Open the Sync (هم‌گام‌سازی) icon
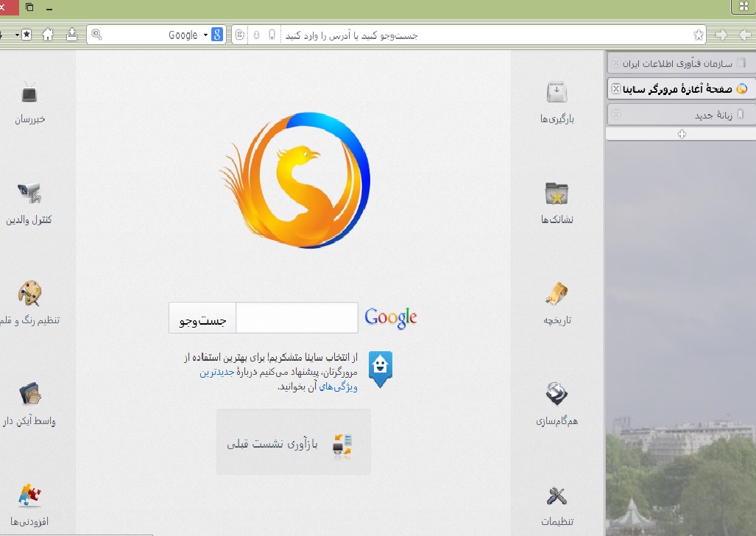Image resolution: width=756 pixels, height=536 pixels. click(557, 394)
